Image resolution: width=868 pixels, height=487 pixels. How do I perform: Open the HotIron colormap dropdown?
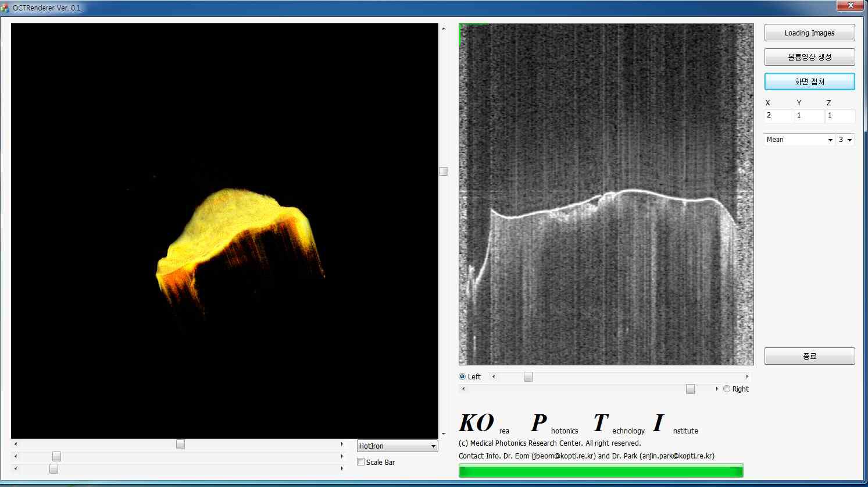tap(397, 446)
